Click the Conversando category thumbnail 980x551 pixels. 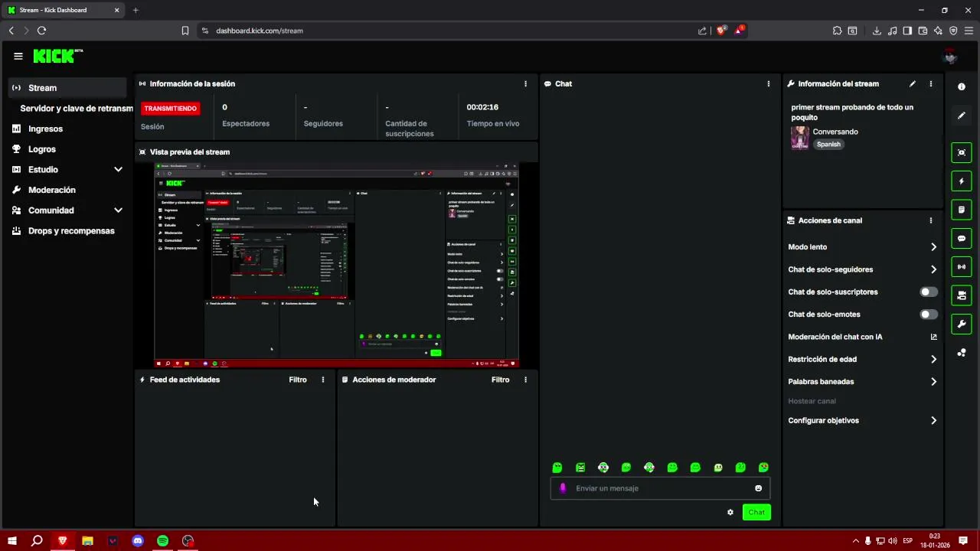800,138
